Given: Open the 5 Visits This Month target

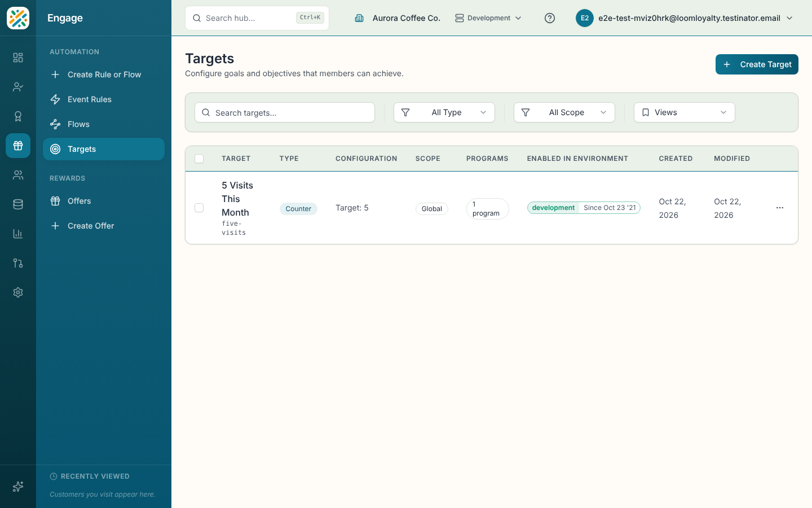Looking at the screenshot, I should (237, 199).
